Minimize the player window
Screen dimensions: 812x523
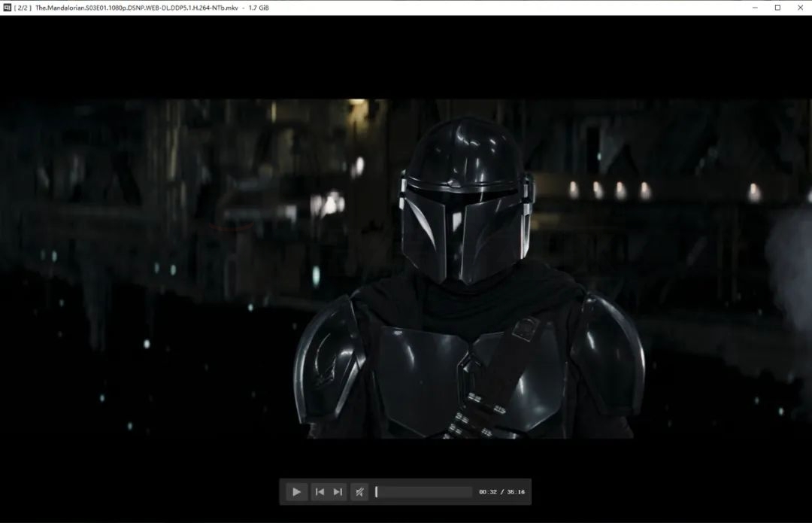coord(755,8)
